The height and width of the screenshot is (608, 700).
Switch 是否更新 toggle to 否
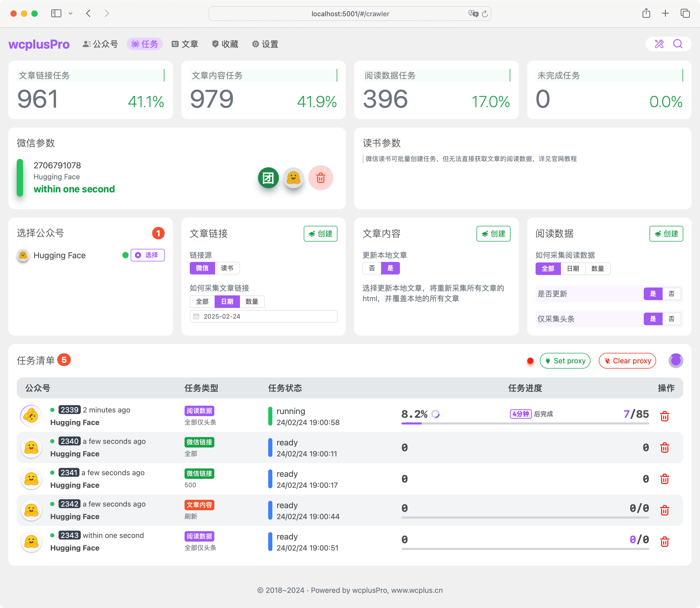(x=672, y=294)
